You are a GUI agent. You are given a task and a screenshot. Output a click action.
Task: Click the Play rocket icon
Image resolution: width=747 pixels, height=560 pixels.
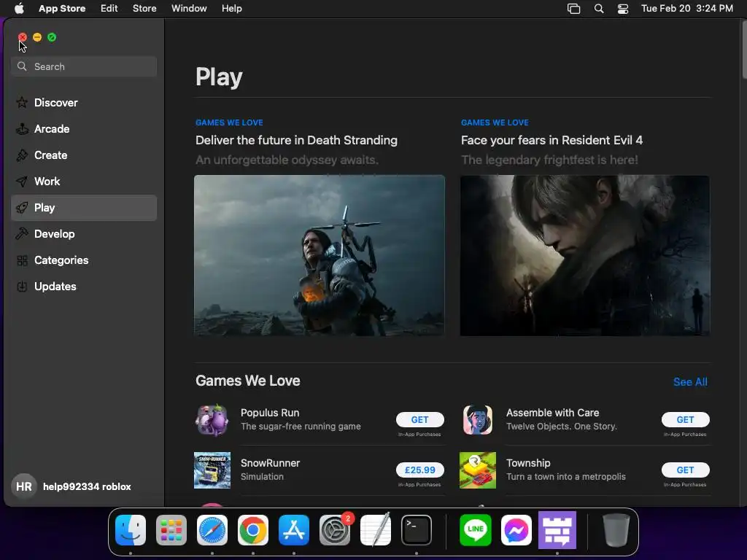[x=22, y=208]
